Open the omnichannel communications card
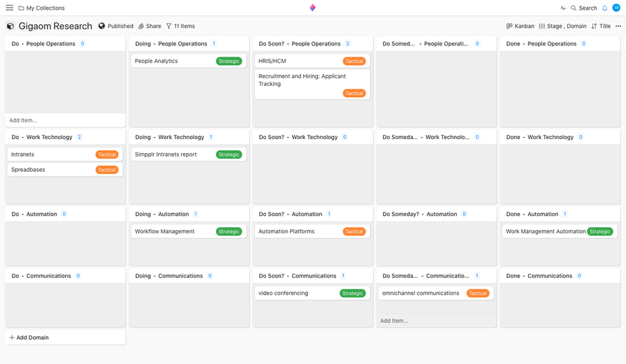 pos(436,293)
